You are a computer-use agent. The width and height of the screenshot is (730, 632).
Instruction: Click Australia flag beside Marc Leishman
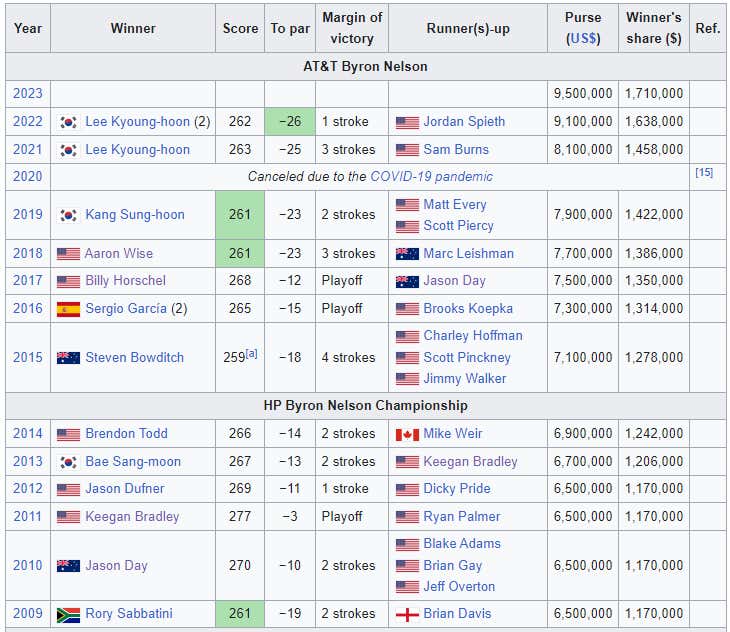[x=407, y=254]
